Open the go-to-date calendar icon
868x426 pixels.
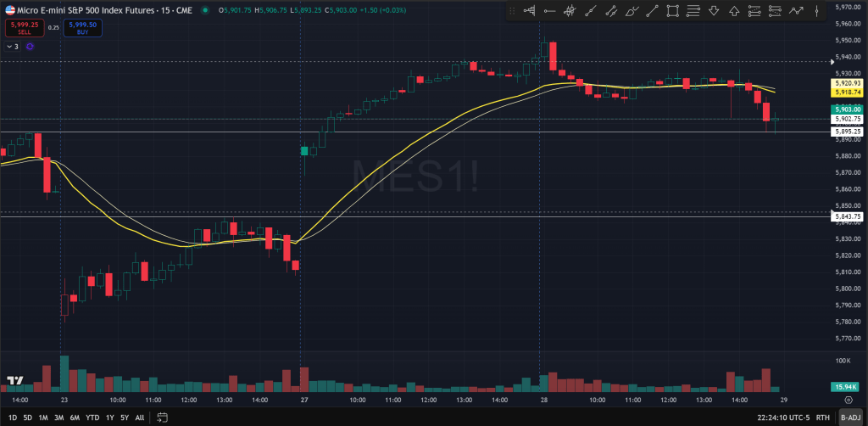pos(162,418)
